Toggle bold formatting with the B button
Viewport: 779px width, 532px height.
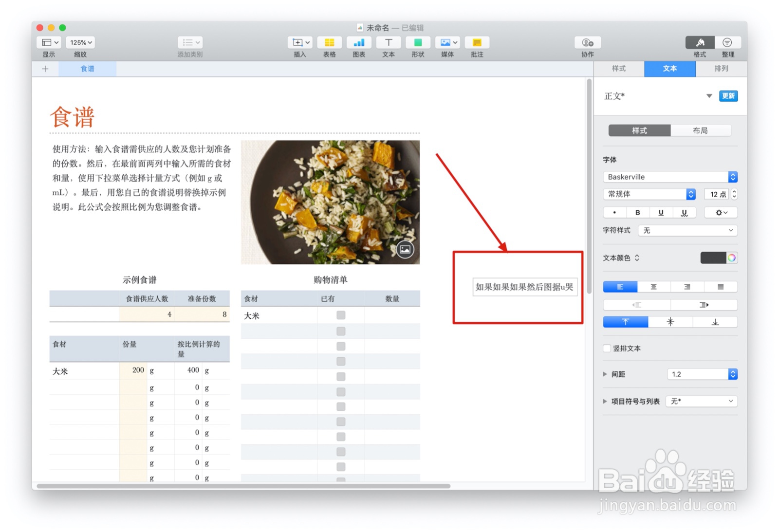click(x=638, y=212)
